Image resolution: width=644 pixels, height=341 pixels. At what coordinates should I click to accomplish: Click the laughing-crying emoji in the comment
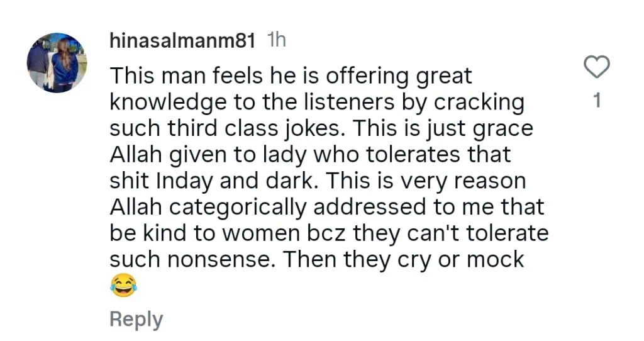(x=123, y=286)
